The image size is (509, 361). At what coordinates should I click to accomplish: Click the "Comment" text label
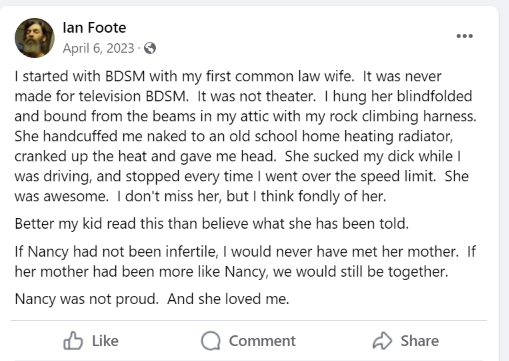262,341
